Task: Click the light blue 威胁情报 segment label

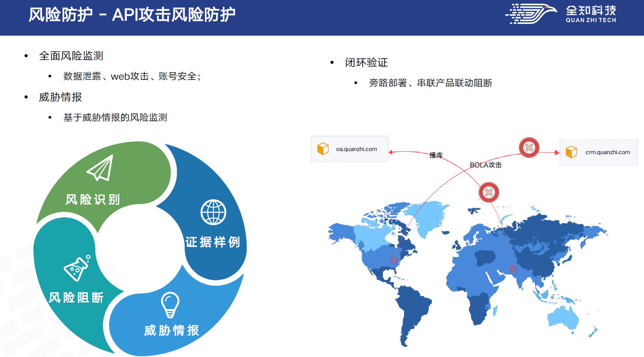Action: click(172, 331)
